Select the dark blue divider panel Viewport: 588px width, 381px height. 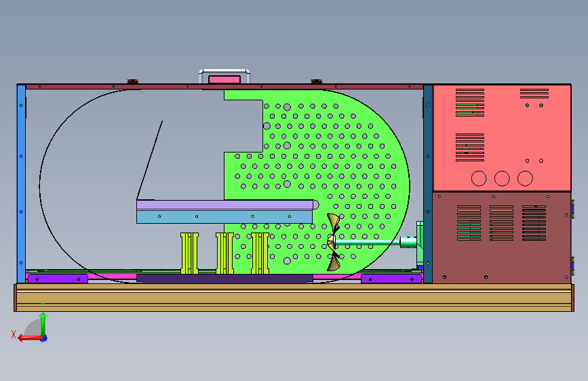point(428,184)
